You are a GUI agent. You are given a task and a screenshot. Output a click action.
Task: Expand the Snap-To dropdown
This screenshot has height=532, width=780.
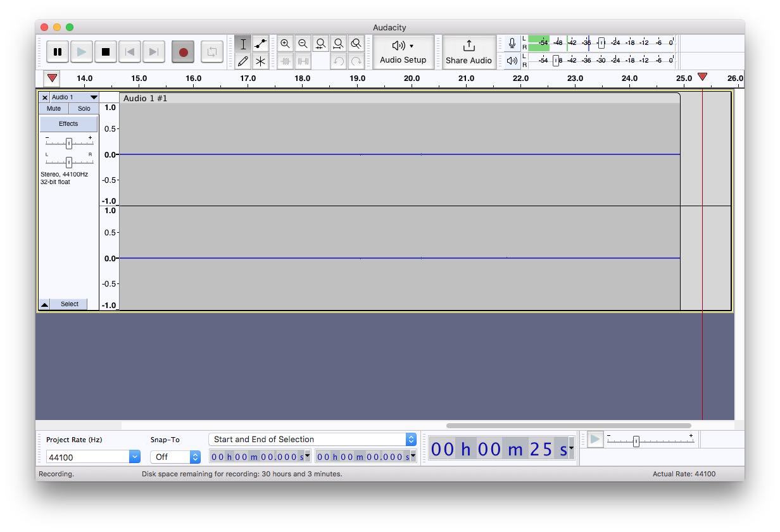tap(195, 457)
